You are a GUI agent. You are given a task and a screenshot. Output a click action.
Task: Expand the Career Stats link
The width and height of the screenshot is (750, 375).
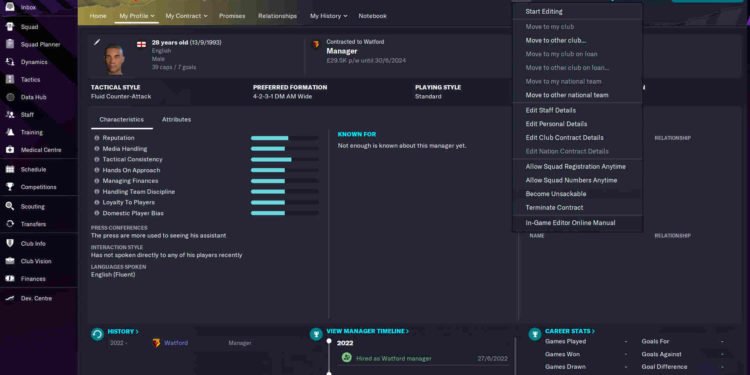pyautogui.click(x=570, y=331)
